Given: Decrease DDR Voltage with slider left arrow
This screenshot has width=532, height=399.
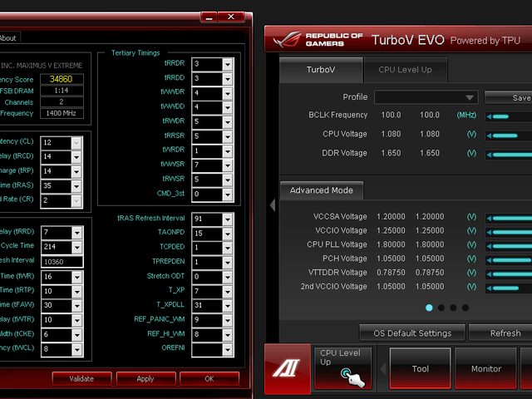Looking at the screenshot, I should [x=489, y=155].
